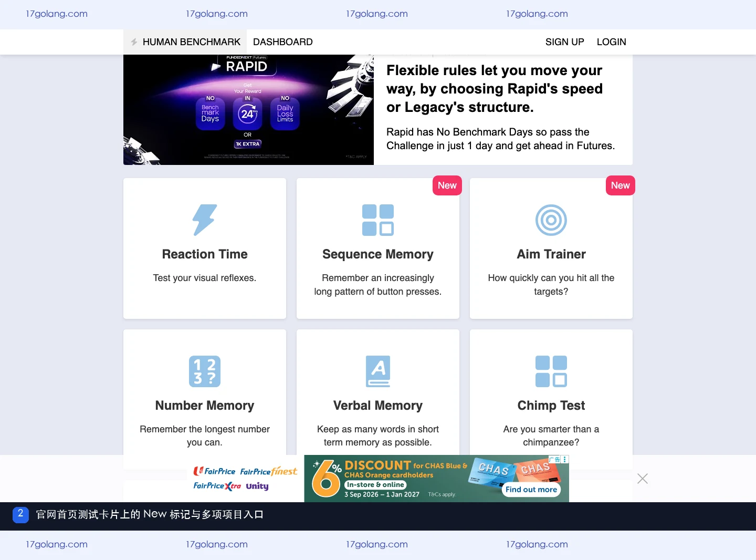Click 'Keep as many words in short term memory' text
This screenshot has width=756, height=560.
[x=378, y=436]
